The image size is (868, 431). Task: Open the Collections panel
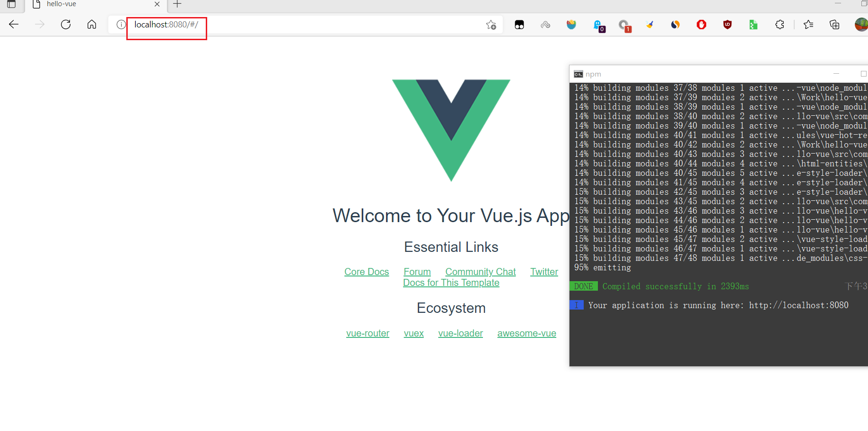pos(834,25)
